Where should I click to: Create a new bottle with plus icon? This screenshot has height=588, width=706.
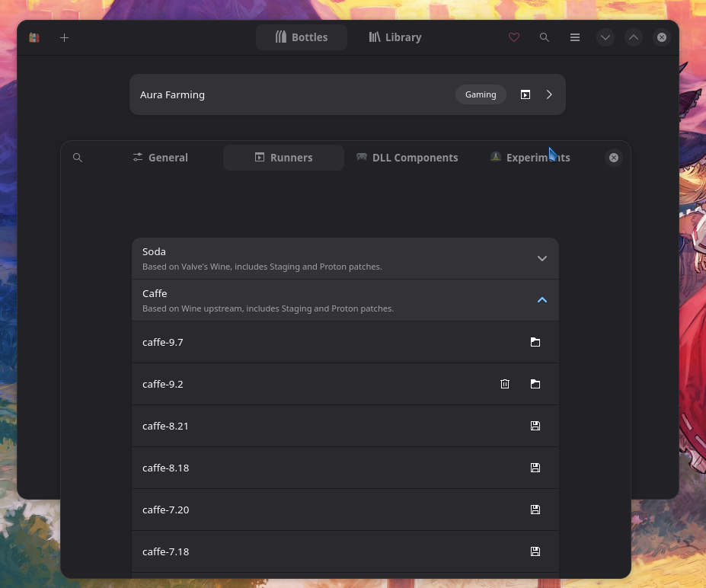point(65,37)
